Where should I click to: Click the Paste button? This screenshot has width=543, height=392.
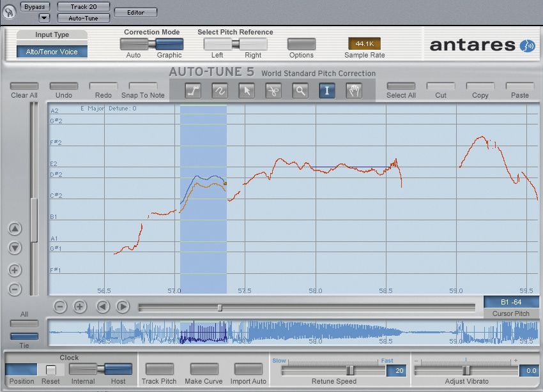click(x=520, y=86)
